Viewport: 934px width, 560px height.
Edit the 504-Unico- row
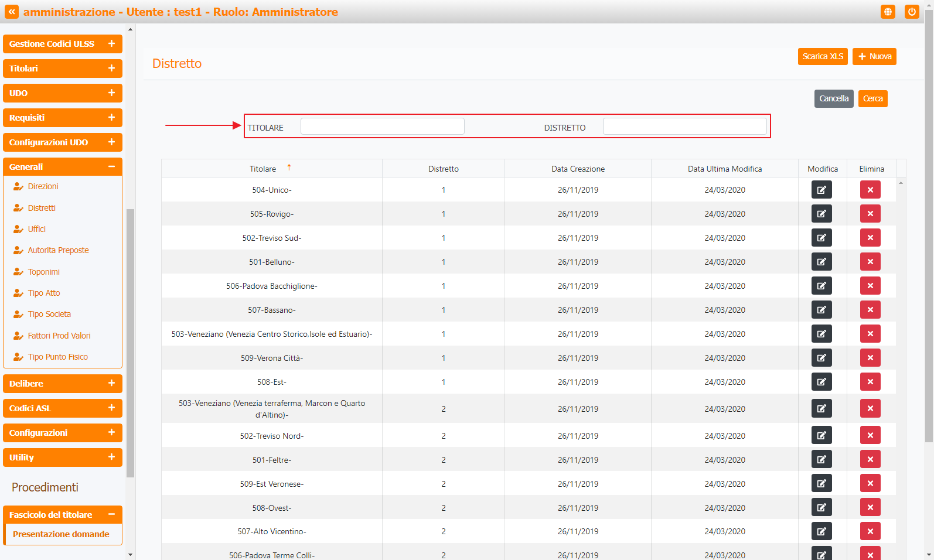pyautogui.click(x=821, y=190)
